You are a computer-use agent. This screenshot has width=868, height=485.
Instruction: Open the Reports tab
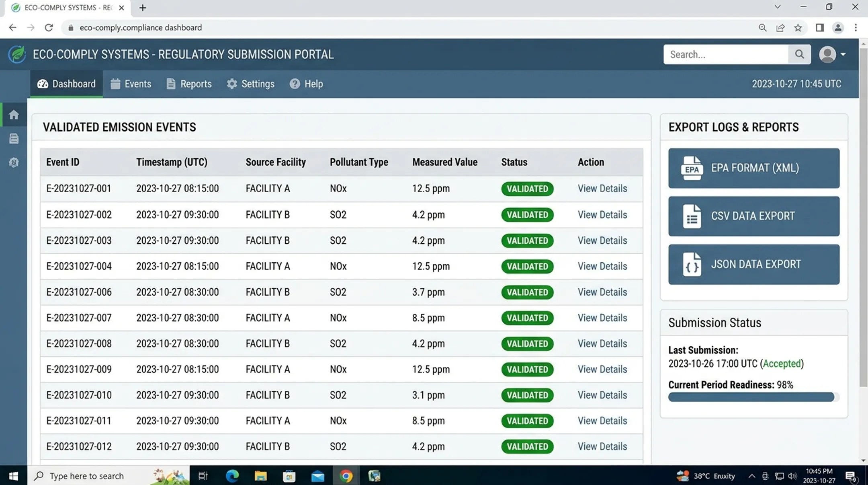(x=189, y=84)
